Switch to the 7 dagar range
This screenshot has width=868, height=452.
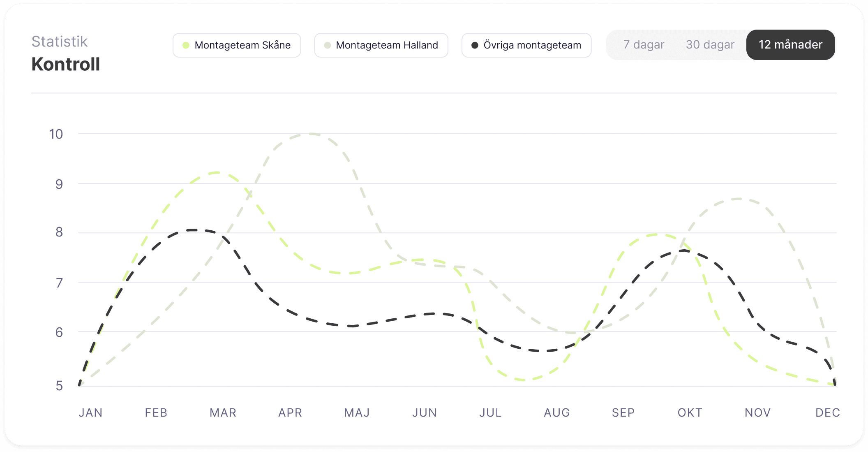(x=644, y=45)
